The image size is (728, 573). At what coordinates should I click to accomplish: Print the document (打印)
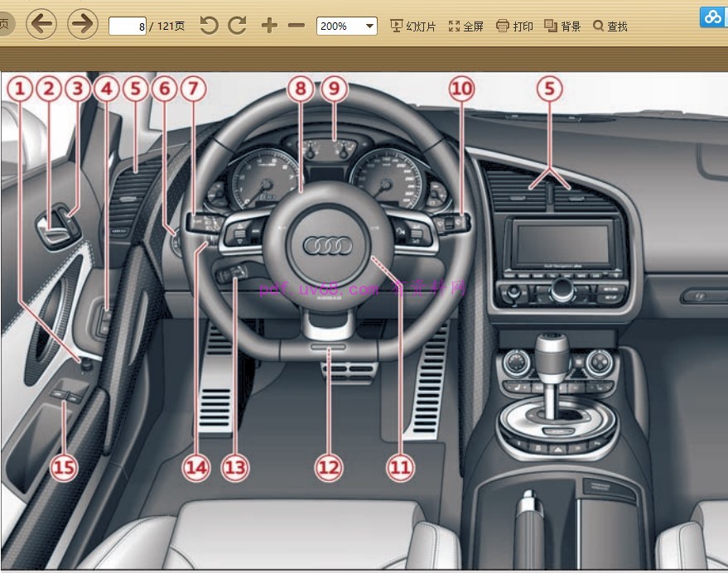coord(514,26)
